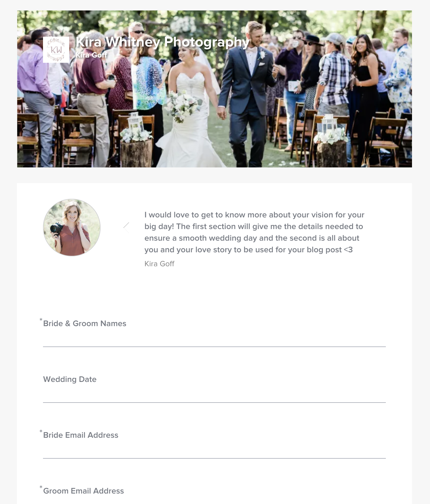430x504 pixels.
Task: Select the Wedding Date input field
Action: pyautogui.click(x=214, y=395)
